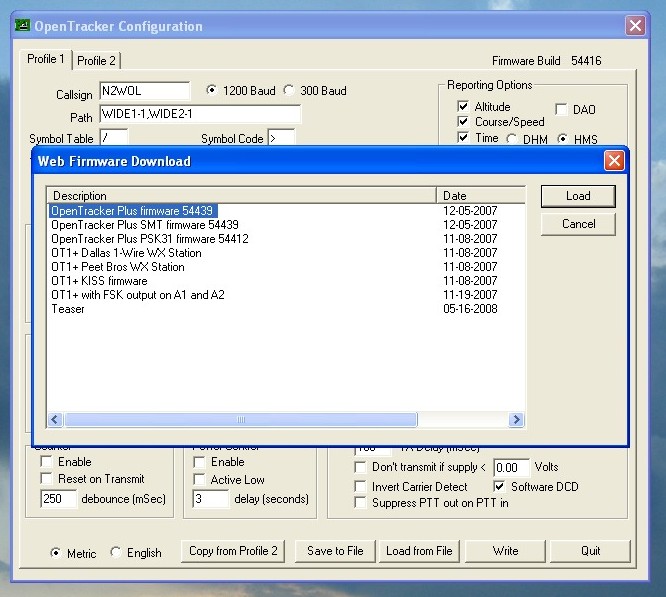Enable the DAO checkbox
Viewport: 666px width, 597px height.
click(561, 110)
